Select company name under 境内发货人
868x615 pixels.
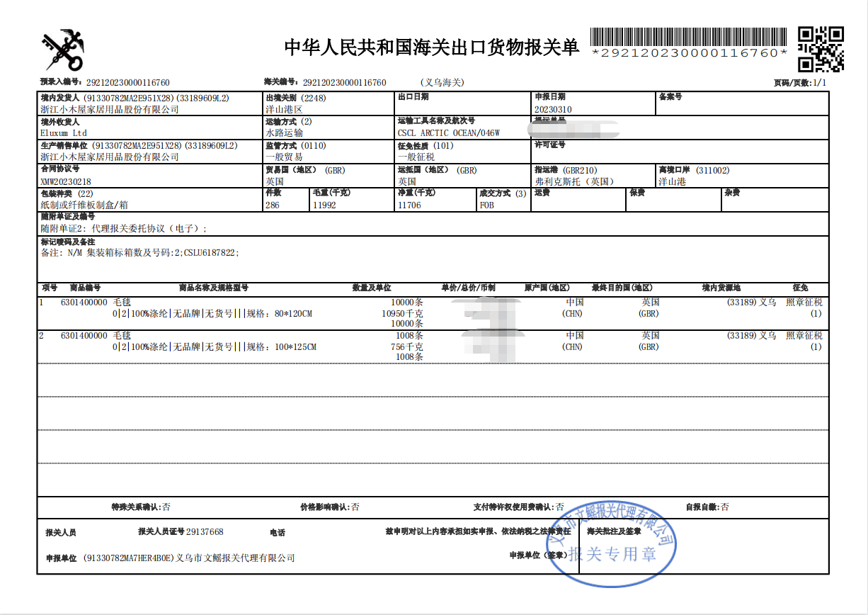click(110, 110)
